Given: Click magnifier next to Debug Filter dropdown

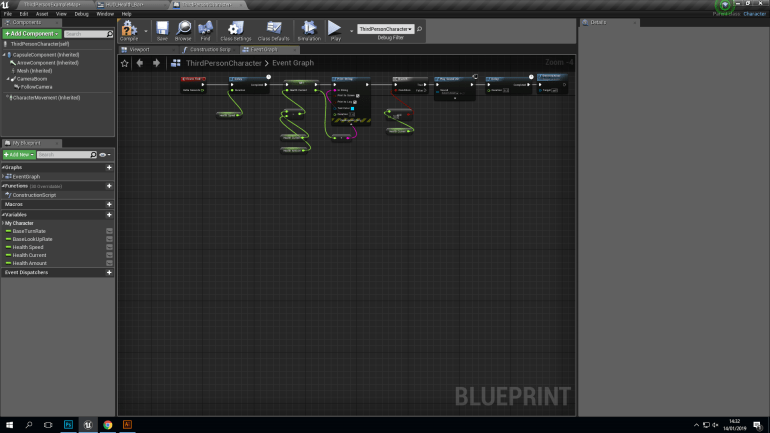Looking at the screenshot, I should click(x=419, y=29).
